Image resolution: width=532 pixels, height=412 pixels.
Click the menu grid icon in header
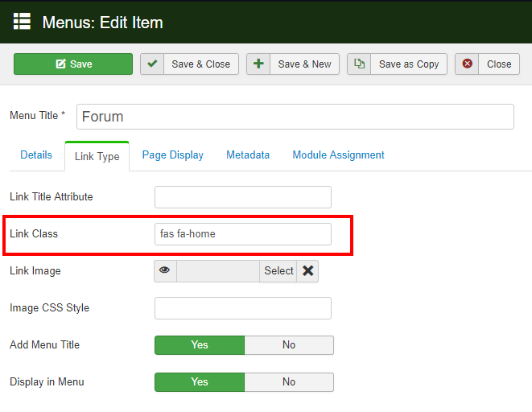(22, 22)
